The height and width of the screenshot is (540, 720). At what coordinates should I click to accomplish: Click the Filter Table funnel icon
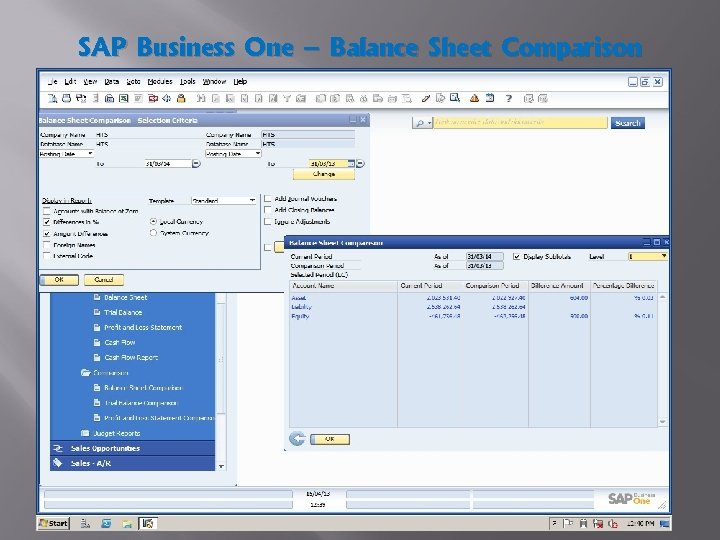pyautogui.click(x=287, y=98)
